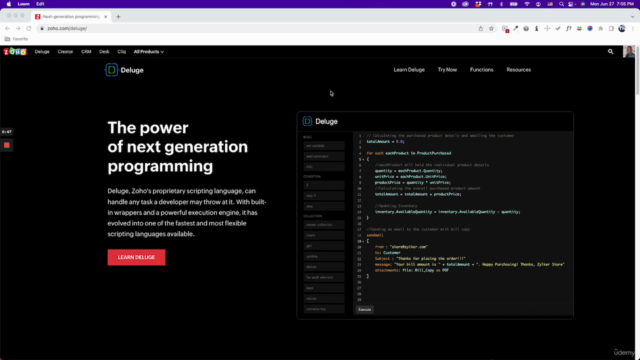Open CRM in the top Zoho bar

86,52
